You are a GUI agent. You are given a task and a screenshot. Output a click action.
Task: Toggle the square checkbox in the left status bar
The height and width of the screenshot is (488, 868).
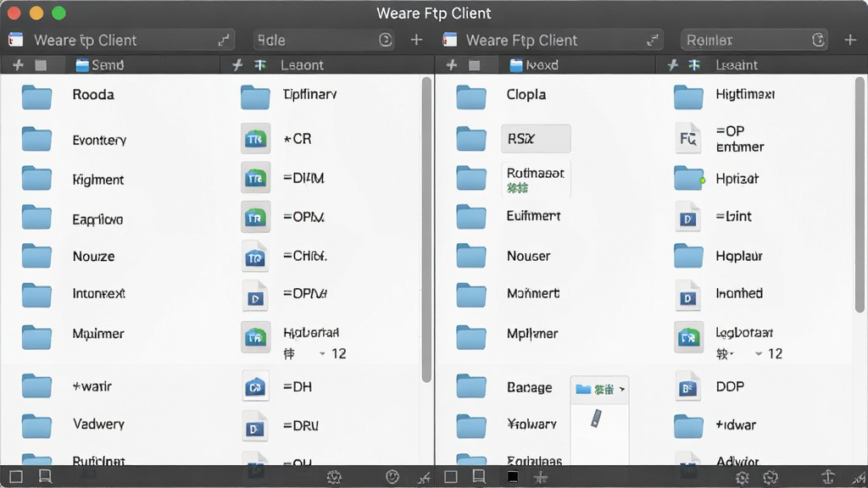(x=16, y=477)
